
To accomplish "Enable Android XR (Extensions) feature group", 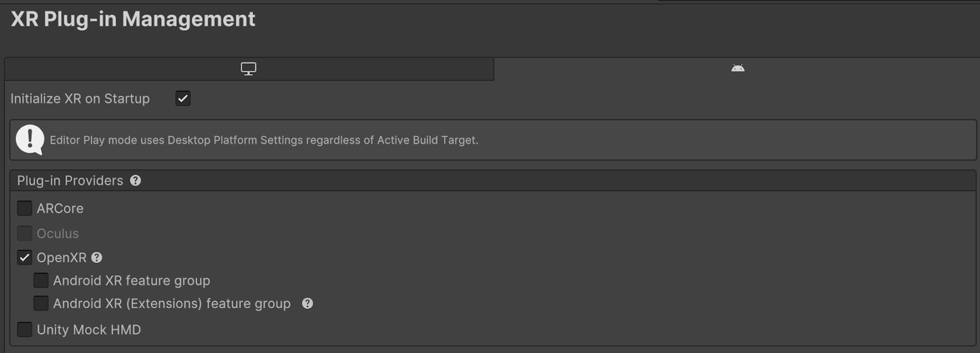I will click(41, 303).
